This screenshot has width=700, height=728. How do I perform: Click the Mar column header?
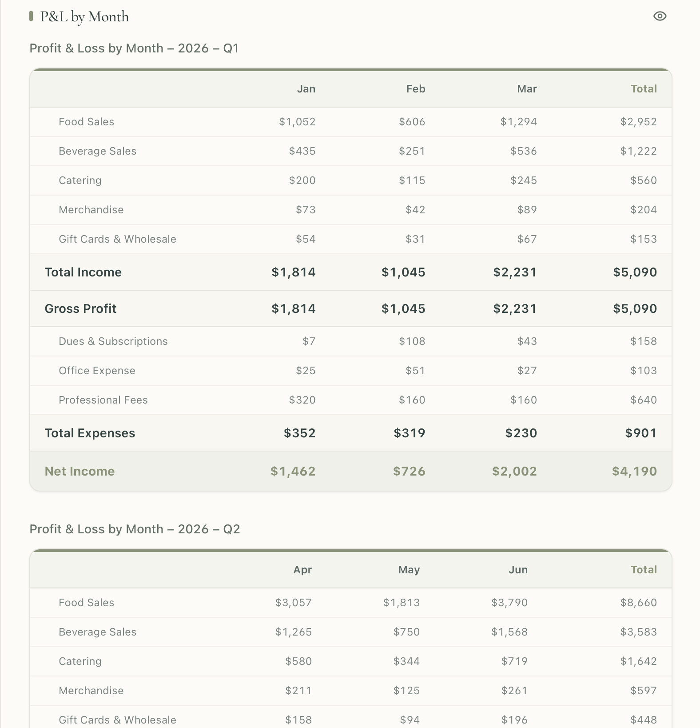click(527, 89)
